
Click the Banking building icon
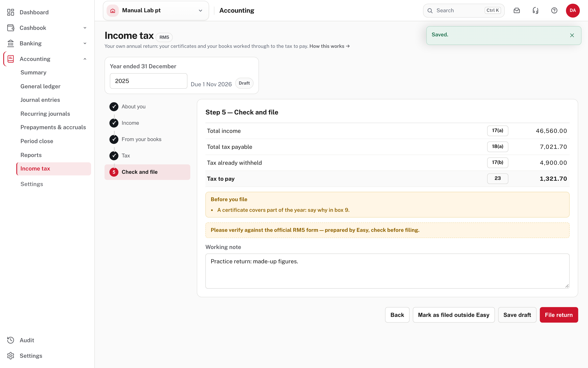10,43
